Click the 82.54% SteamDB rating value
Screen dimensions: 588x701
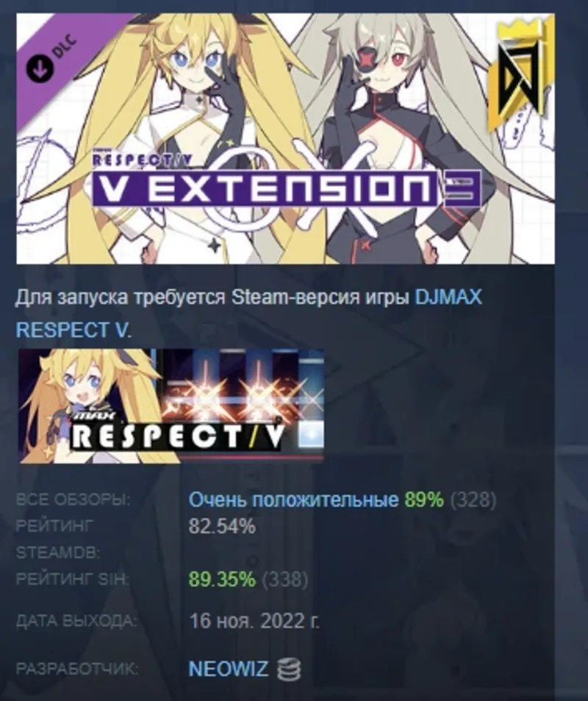222,526
